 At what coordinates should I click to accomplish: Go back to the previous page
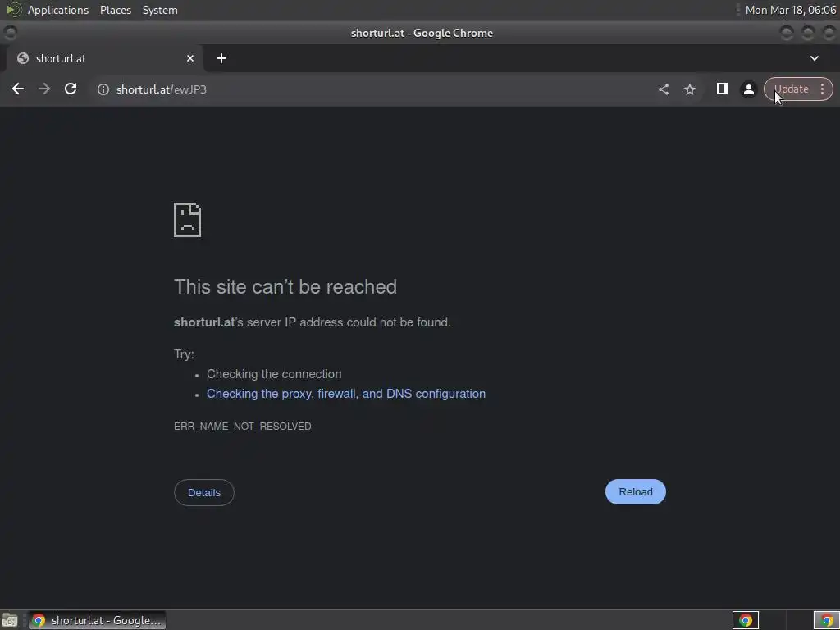click(x=18, y=89)
